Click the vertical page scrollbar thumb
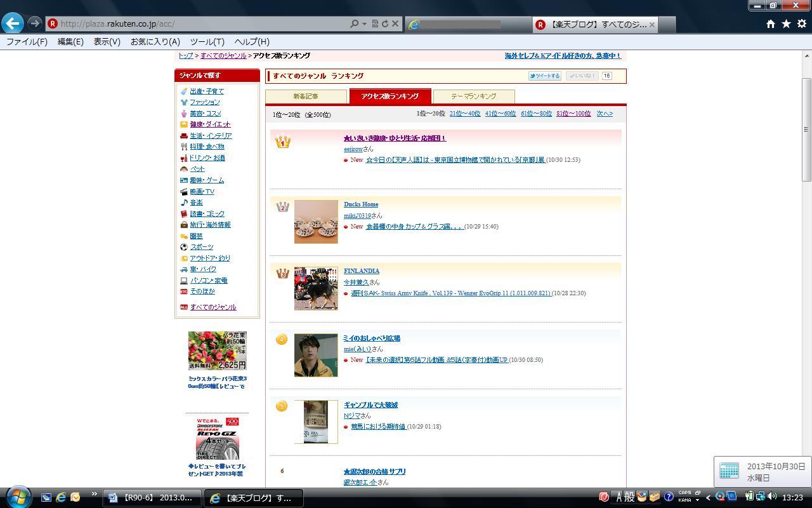Viewport: 812px width, 508px height. pos(807,130)
